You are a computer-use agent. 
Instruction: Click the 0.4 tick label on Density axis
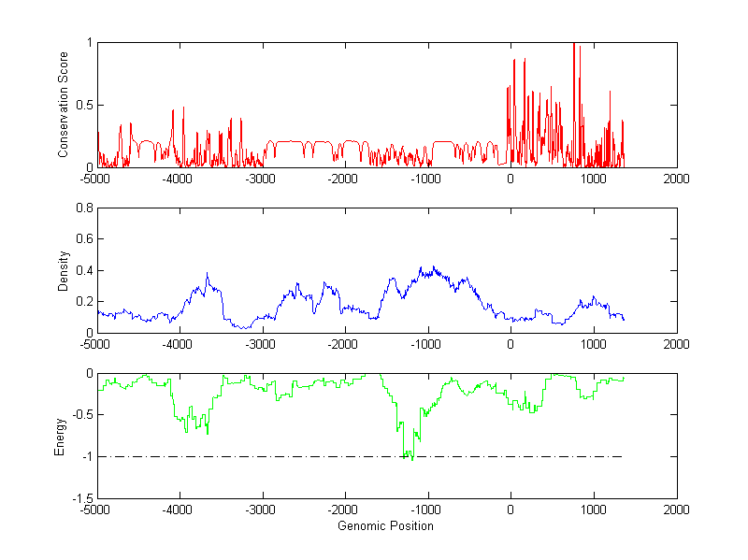(x=83, y=271)
